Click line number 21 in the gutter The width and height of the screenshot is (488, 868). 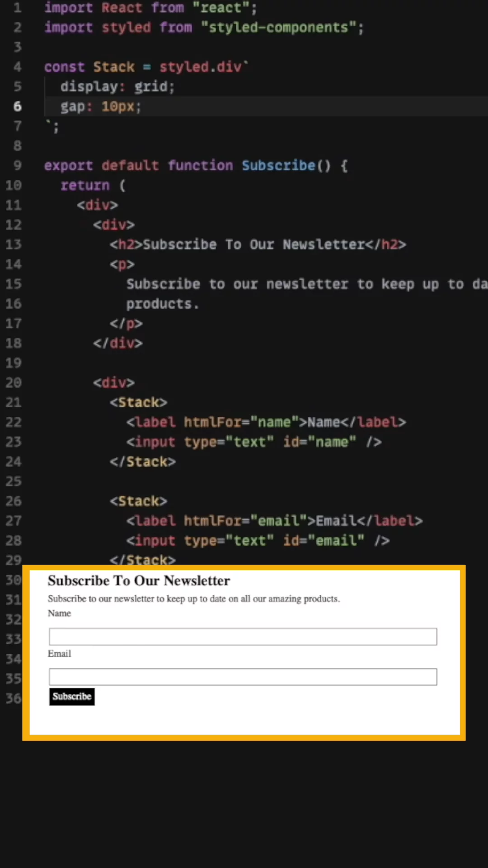tap(14, 402)
